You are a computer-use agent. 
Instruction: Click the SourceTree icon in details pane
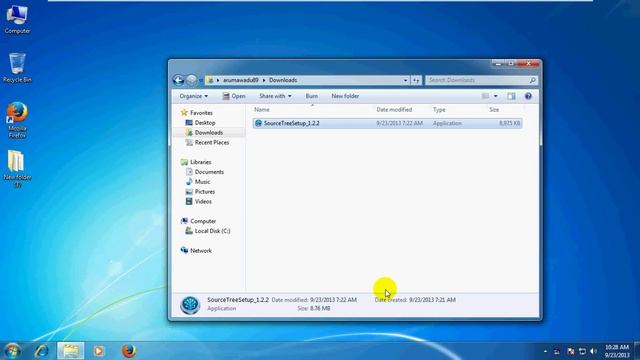pyautogui.click(x=190, y=304)
